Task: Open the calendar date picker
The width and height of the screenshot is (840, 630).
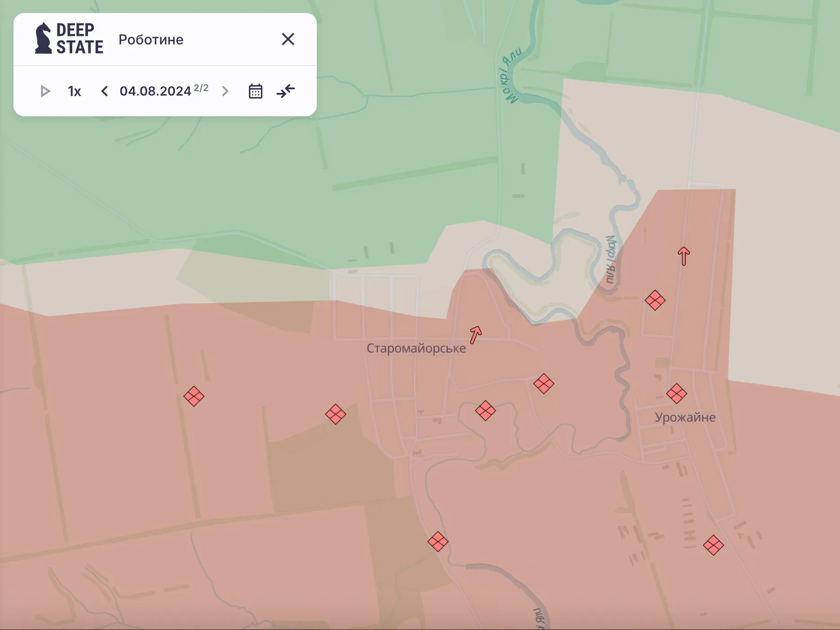Action: click(x=255, y=92)
